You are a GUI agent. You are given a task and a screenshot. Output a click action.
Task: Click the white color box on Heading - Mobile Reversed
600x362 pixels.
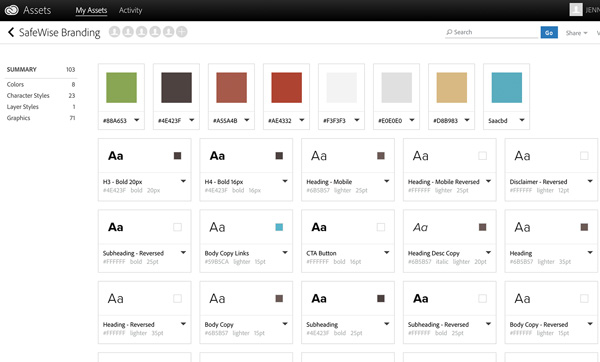point(483,156)
